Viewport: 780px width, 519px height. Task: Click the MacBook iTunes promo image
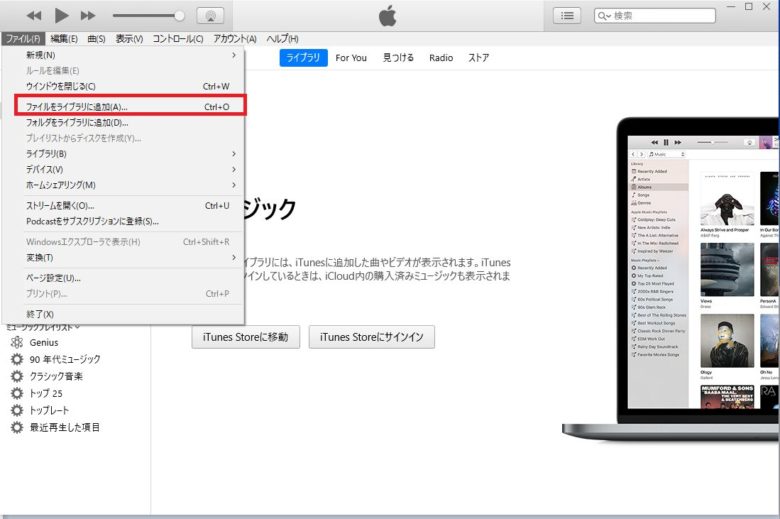(x=671, y=279)
